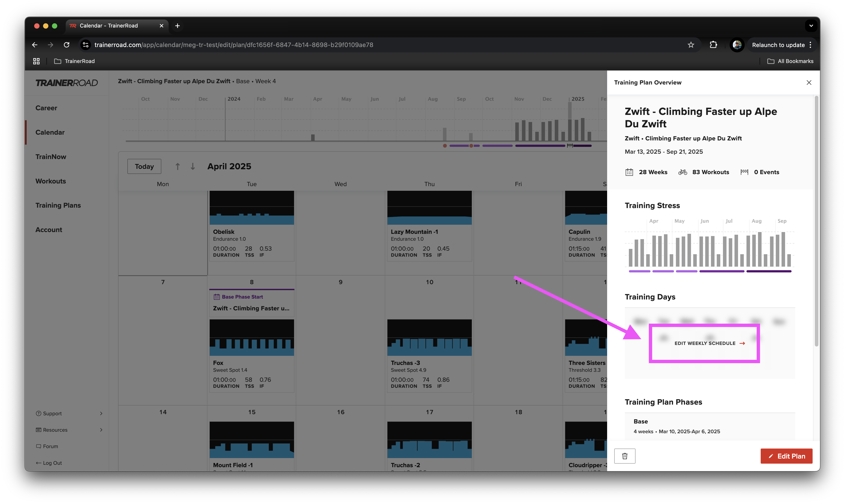Open the apps grid icon
The width and height of the screenshot is (845, 504).
pyautogui.click(x=36, y=61)
